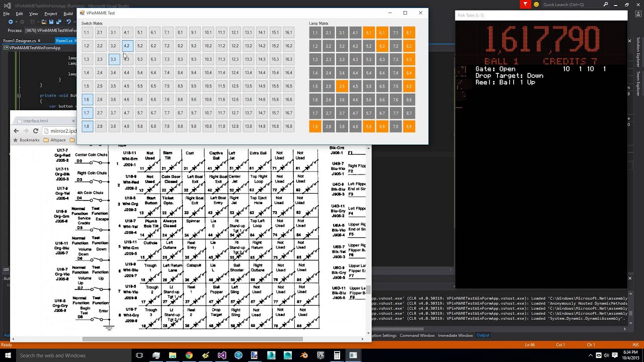
Task: Click the Chrome page horizontal scrollbar
Action: pyautogui.click(x=192, y=339)
